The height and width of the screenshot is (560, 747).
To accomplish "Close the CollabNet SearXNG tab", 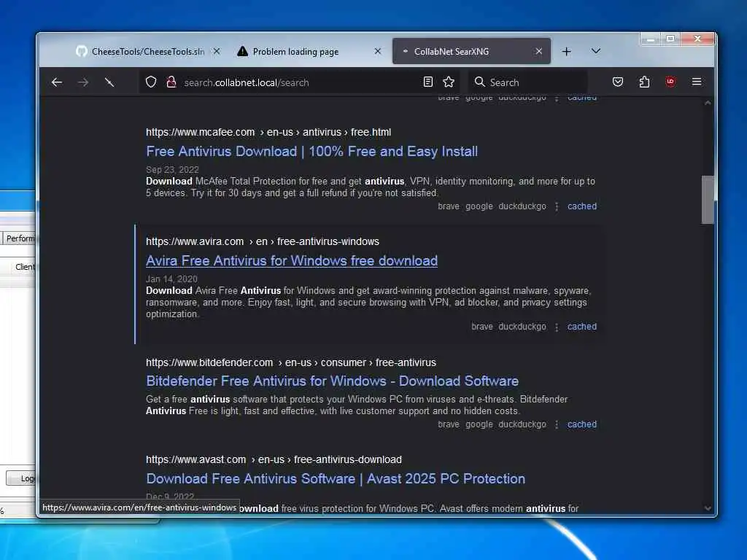I will pyautogui.click(x=539, y=51).
